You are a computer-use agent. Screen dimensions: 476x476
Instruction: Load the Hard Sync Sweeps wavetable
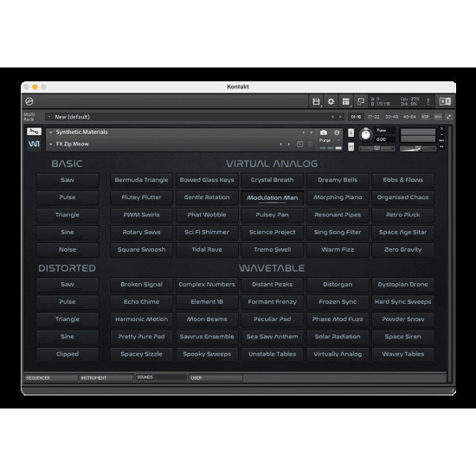point(403,302)
